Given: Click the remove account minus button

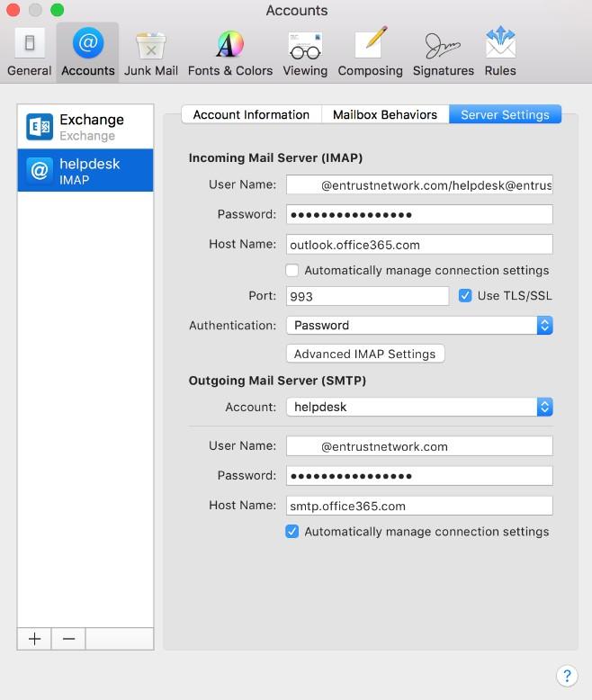Looking at the screenshot, I should [68, 639].
